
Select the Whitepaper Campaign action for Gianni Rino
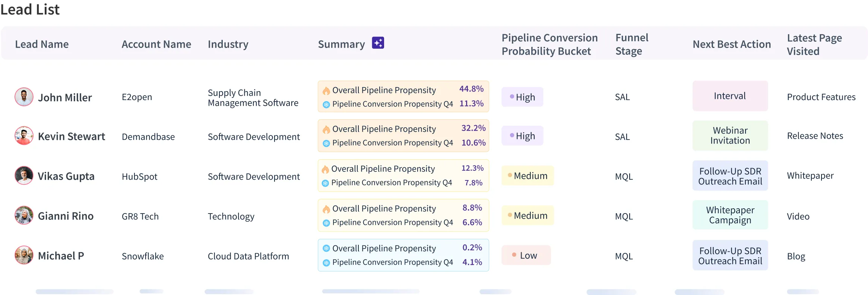(x=730, y=215)
